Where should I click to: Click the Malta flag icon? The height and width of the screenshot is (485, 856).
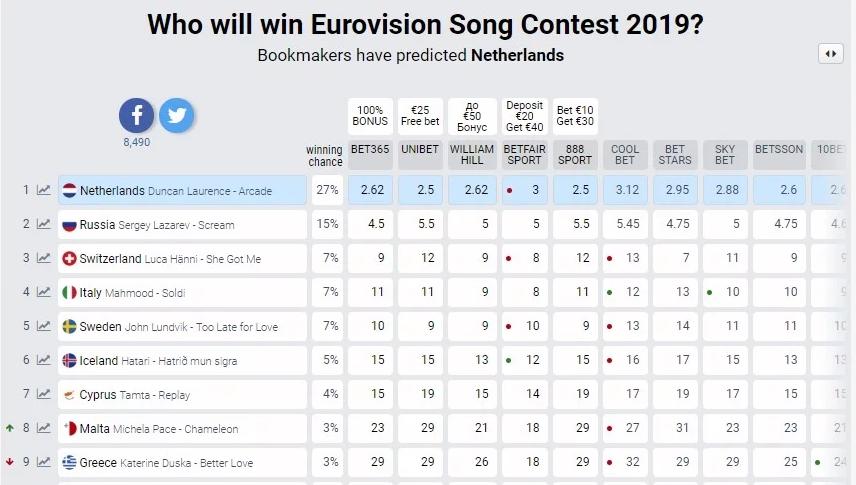(x=70, y=428)
